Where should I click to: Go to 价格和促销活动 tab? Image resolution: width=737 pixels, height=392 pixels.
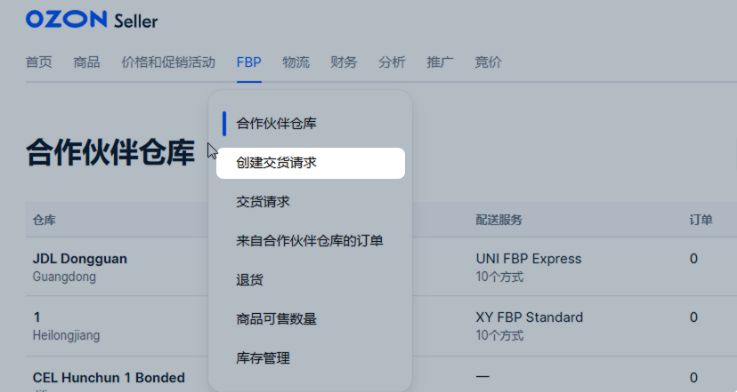pos(168,62)
